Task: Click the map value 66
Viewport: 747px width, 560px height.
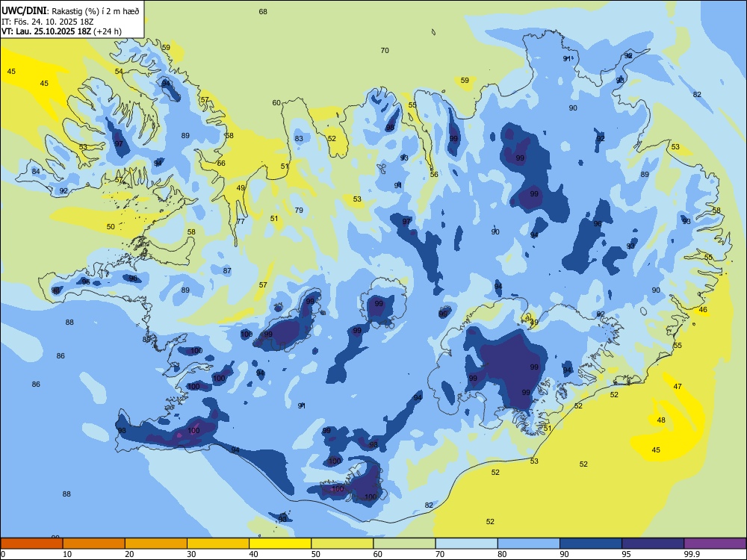Action: (221, 164)
